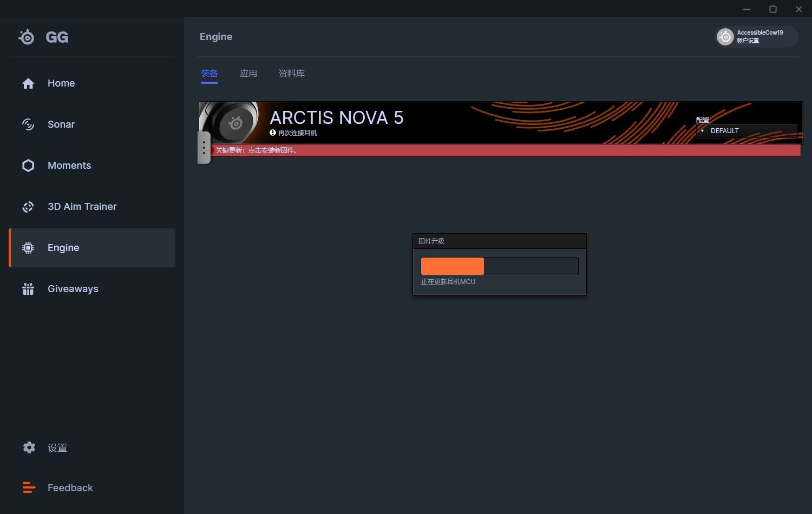Viewport: 812px width, 514px height.
Task: Click the account avatar icon
Action: [x=725, y=37]
